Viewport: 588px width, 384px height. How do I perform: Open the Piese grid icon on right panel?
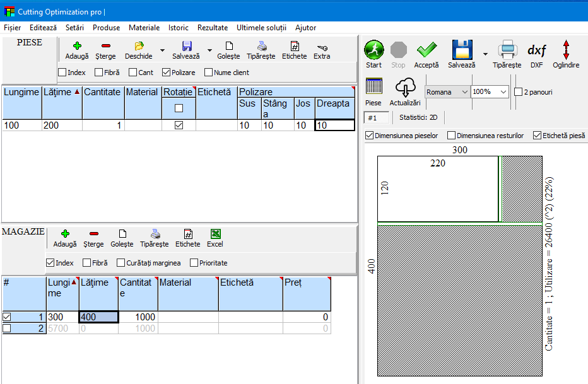(373, 87)
